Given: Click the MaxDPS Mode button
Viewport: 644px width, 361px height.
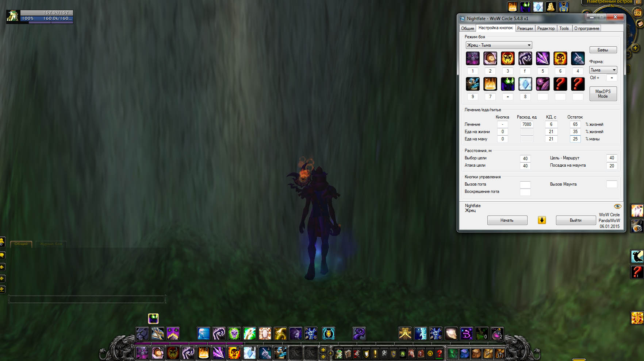Looking at the screenshot, I should [x=603, y=94].
